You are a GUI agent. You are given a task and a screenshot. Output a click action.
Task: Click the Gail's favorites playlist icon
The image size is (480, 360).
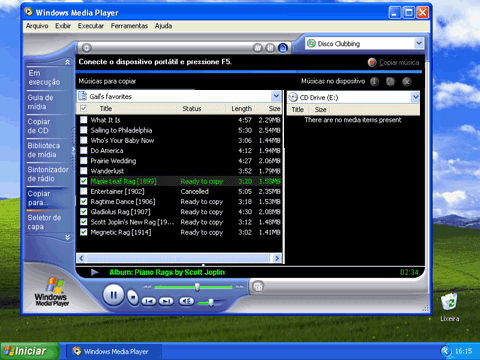click(82, 96)
